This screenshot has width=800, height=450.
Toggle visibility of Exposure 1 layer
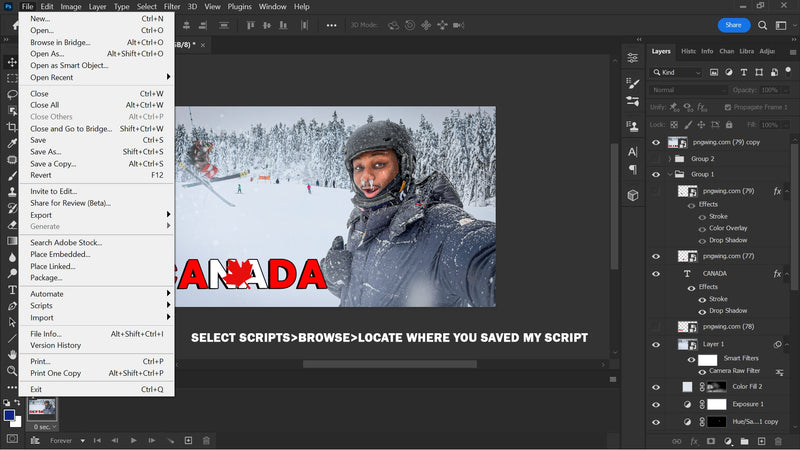click(x=656, y=404)
